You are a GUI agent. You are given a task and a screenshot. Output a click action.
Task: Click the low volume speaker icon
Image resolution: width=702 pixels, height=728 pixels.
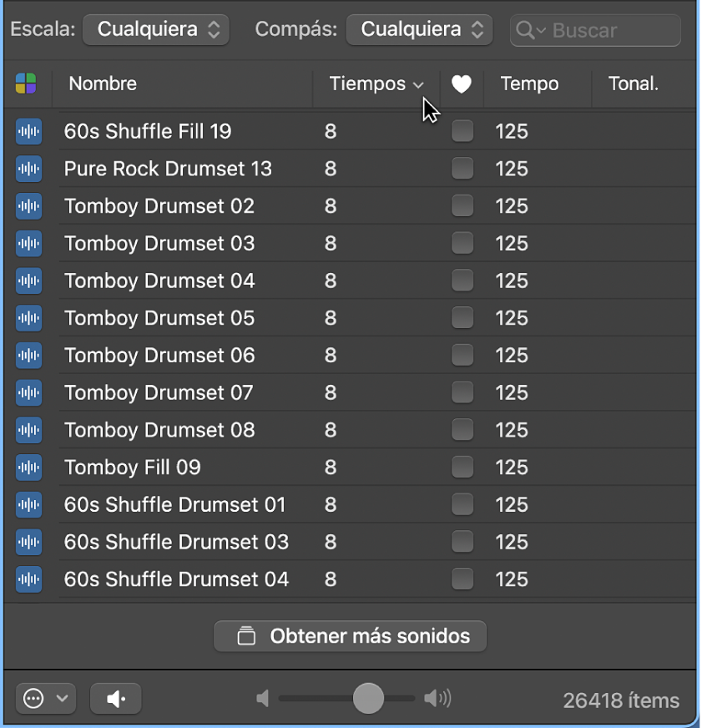[263, 699]
